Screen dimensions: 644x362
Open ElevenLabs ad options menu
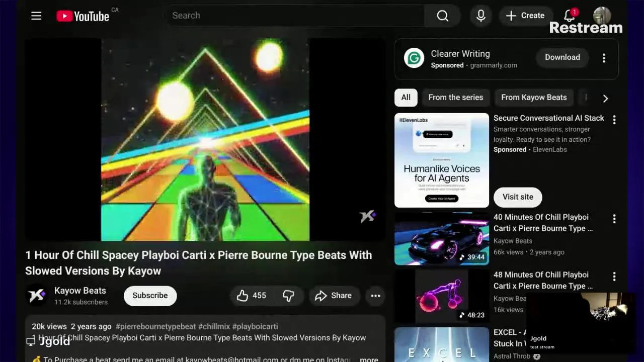tap(614, 120)
